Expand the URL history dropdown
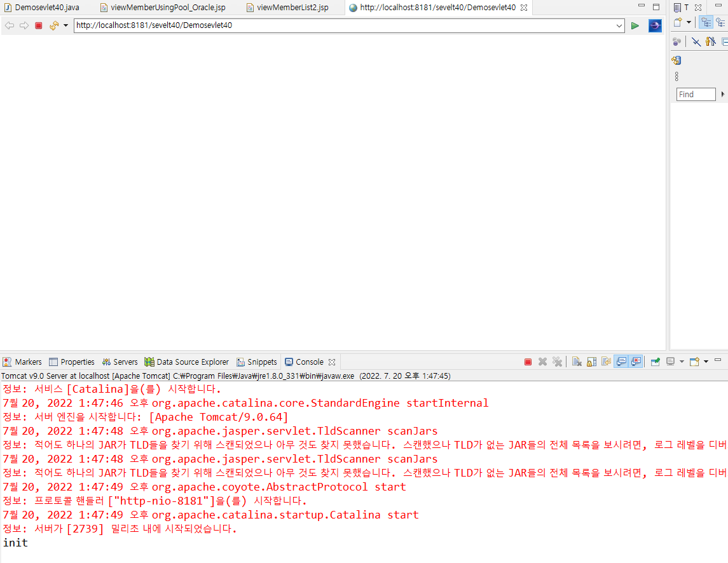Image resolution: width=728 pixels, height=563 pixels. (x=619, y=26)
